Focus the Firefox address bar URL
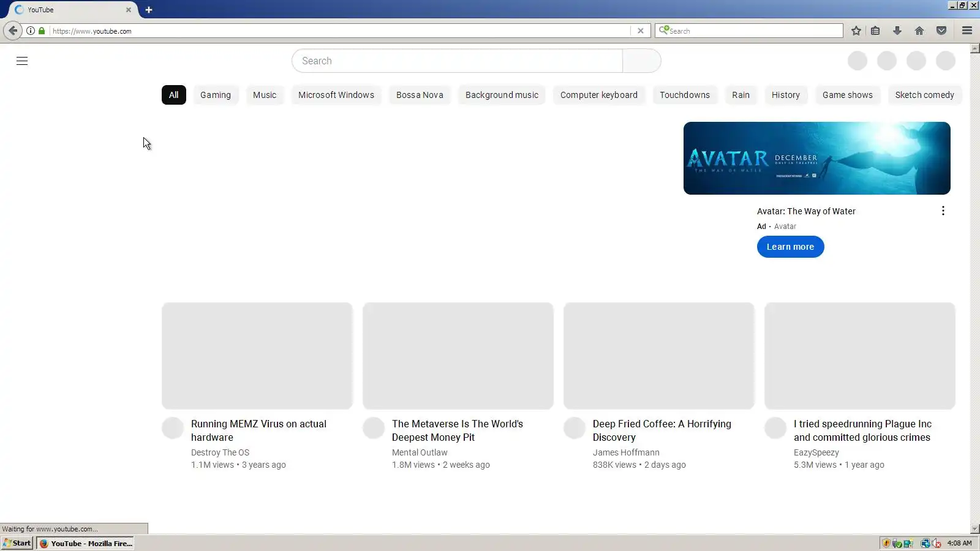The image size is (980, 551). click(340, 31)
